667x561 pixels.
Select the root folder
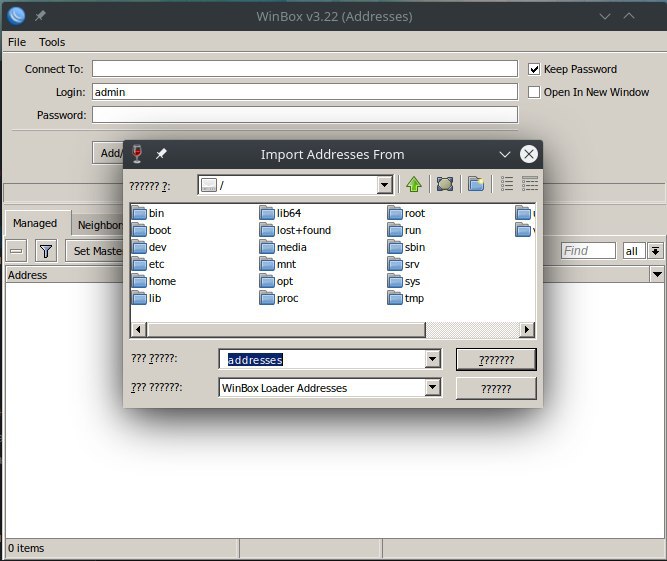(407, 213)
